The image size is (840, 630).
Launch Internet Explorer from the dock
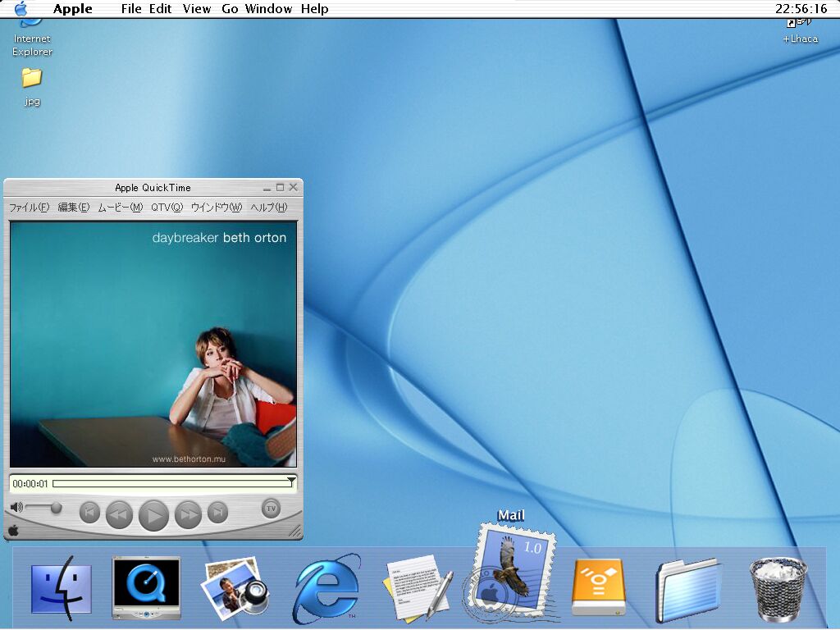pos(326,588)
